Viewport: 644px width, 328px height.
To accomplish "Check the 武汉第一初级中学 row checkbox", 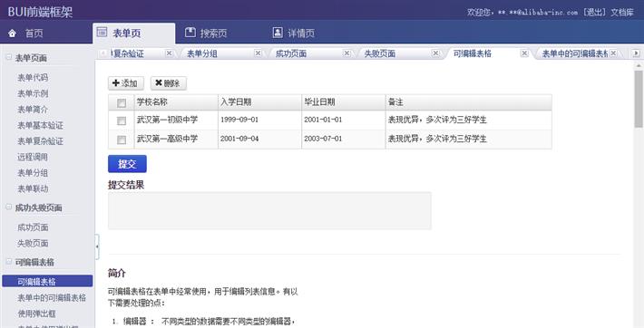I will (122, 121).
